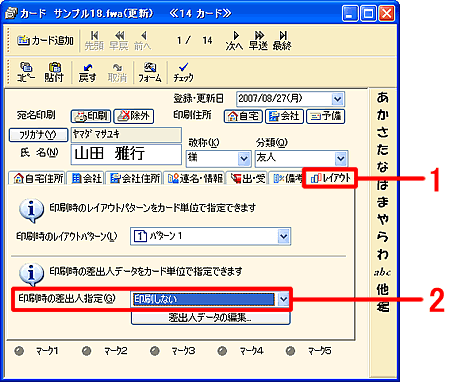Click 差出人データの編集 button
Screen dimensions: 450x382
pyautogui.click(x=211, y=317)
